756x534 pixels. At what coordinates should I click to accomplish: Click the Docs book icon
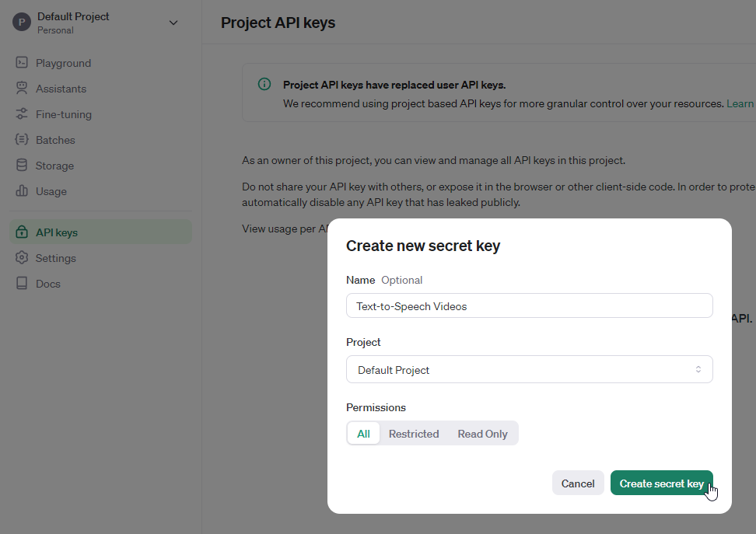(x=22, y=284)
